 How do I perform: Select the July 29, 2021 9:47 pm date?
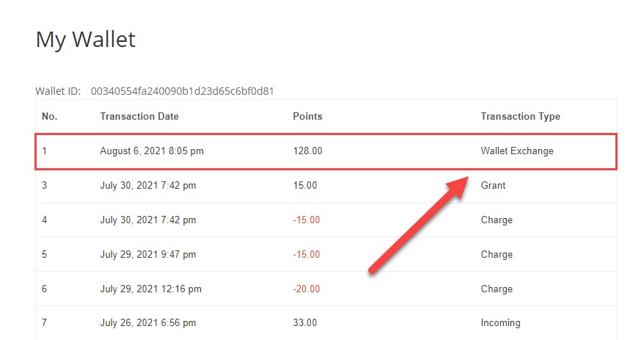pos(148,255)
